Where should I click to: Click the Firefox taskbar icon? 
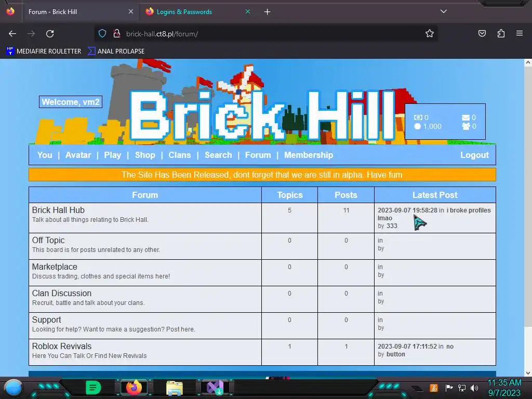click(134, 388)
